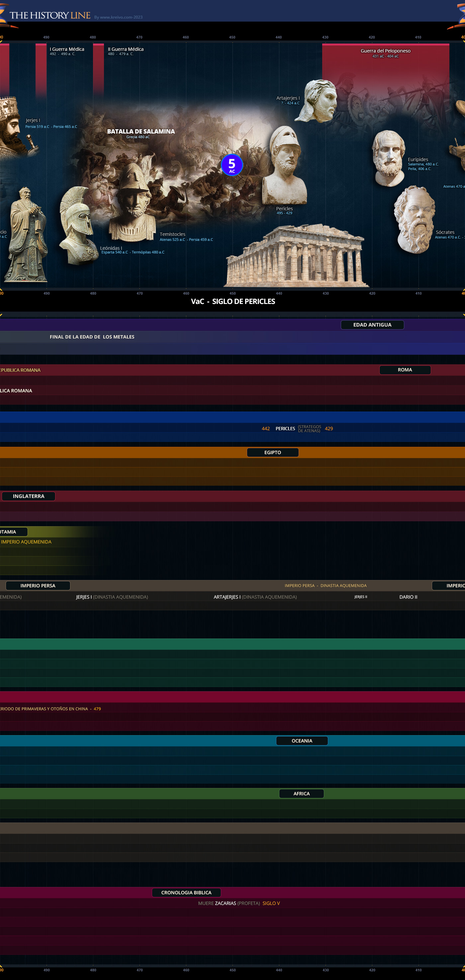The image size is (465, 980).
Task: Click year 470 on the middle ruler
Action: 139,293
